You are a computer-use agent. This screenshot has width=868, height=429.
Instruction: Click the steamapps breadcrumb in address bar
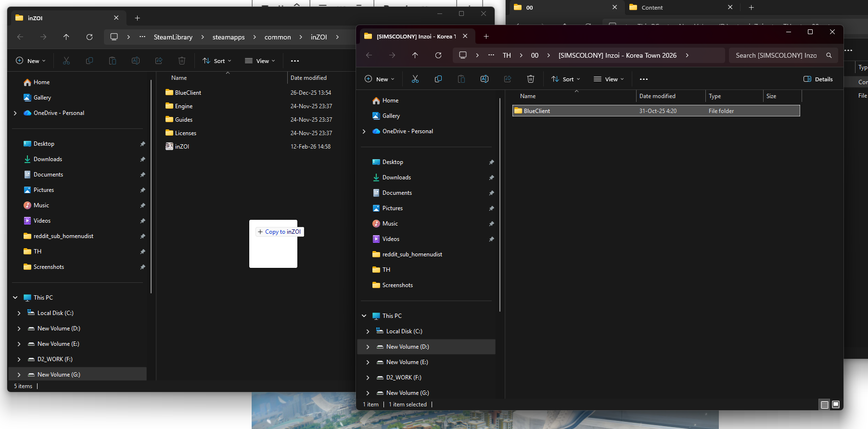pyautogui.click(x=229, y=37)
